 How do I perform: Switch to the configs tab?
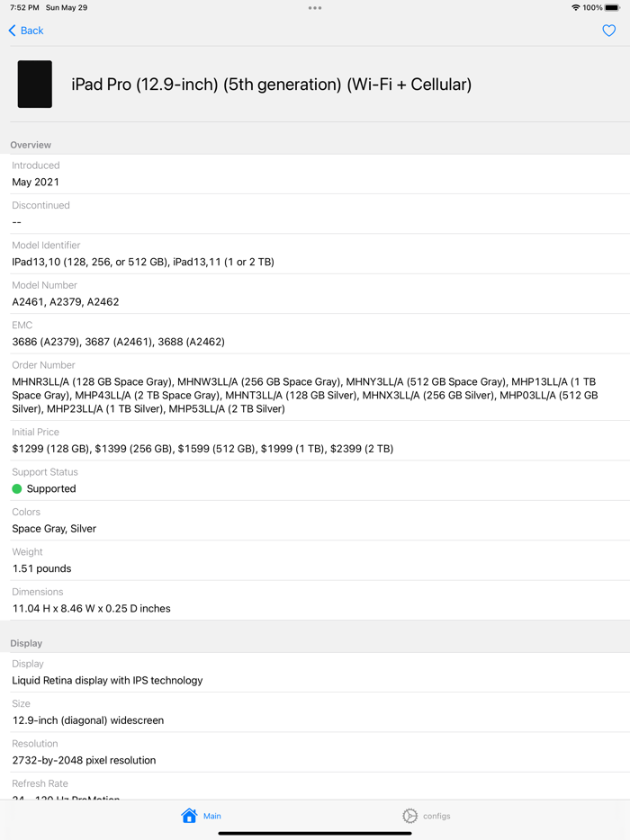tap(426, 815)
